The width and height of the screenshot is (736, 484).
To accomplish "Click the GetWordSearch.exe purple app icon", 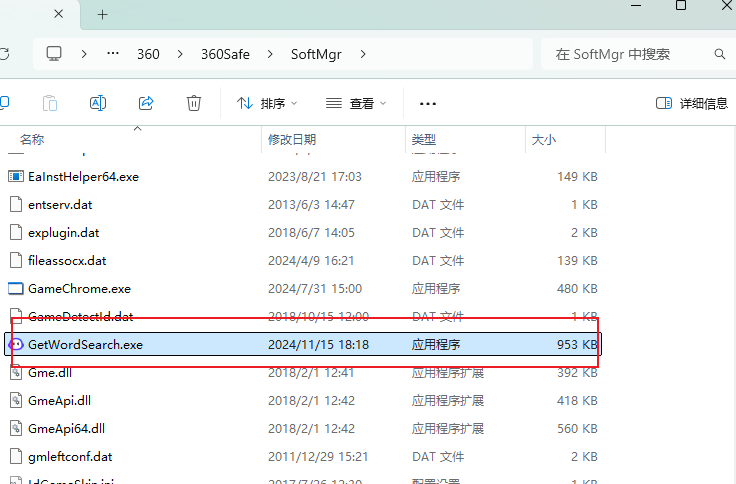I will [16, 345].
